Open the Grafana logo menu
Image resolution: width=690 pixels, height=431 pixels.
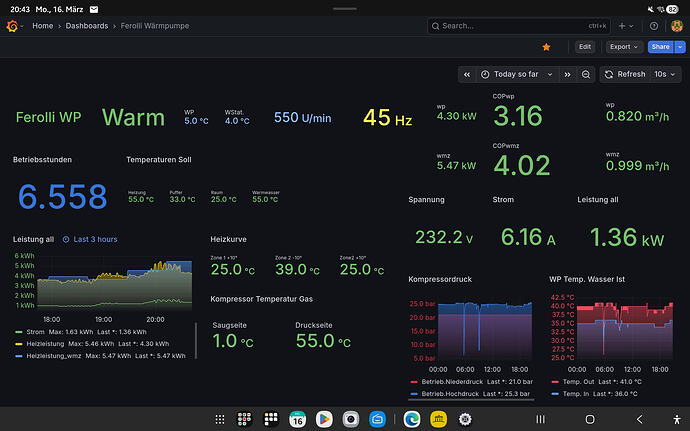point(12,26)
